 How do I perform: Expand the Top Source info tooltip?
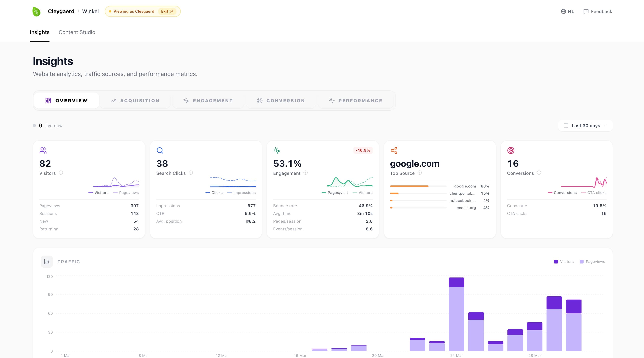(420, 173)
